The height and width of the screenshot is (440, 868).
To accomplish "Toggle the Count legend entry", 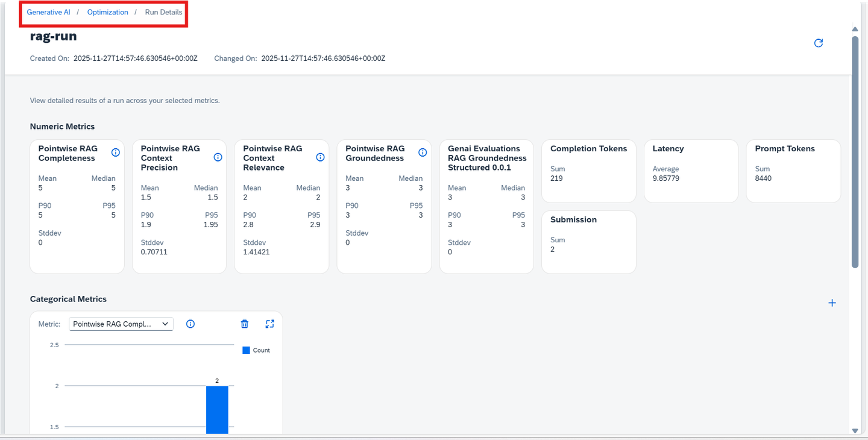I will click(x=256, y=350).
